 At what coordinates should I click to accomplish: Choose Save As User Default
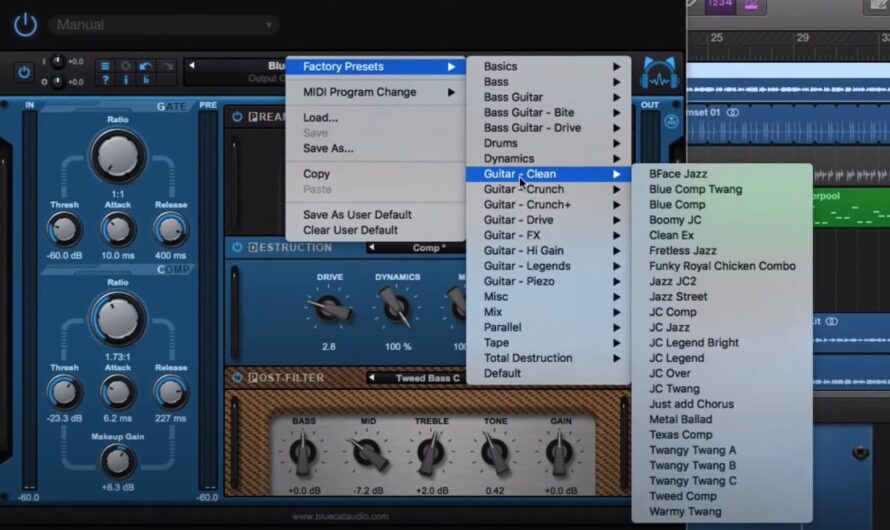pyautogui.click(x=376, y=214)
